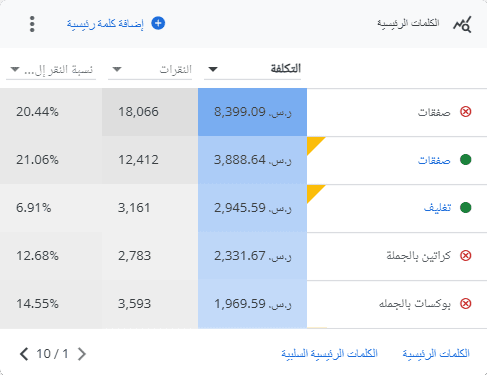Open the three-dot more options menu

click(x=32, y=24)
